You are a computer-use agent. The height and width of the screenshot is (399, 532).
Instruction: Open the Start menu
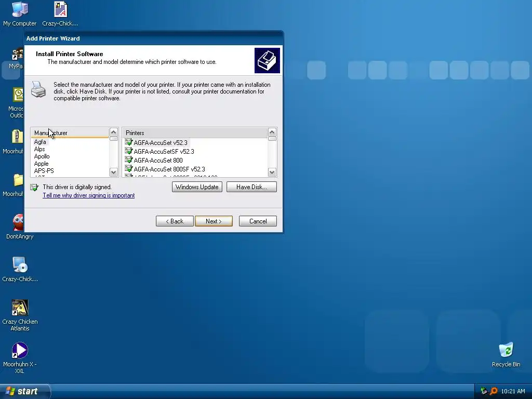click(x=25, y=391)
